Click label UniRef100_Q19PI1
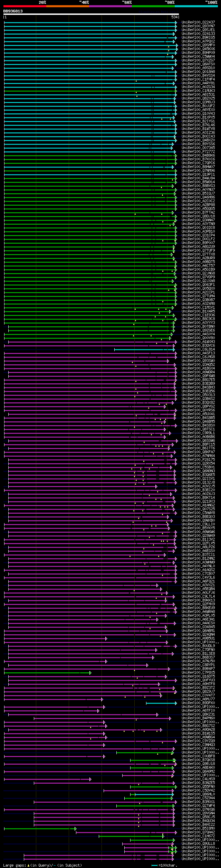221x868 pixels. [x=198, y=175]
